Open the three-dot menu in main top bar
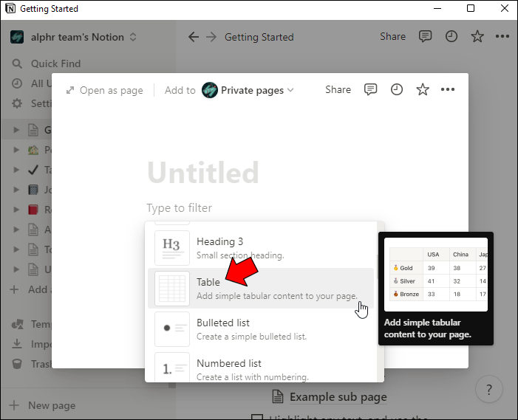 click(x=502, y=36)
